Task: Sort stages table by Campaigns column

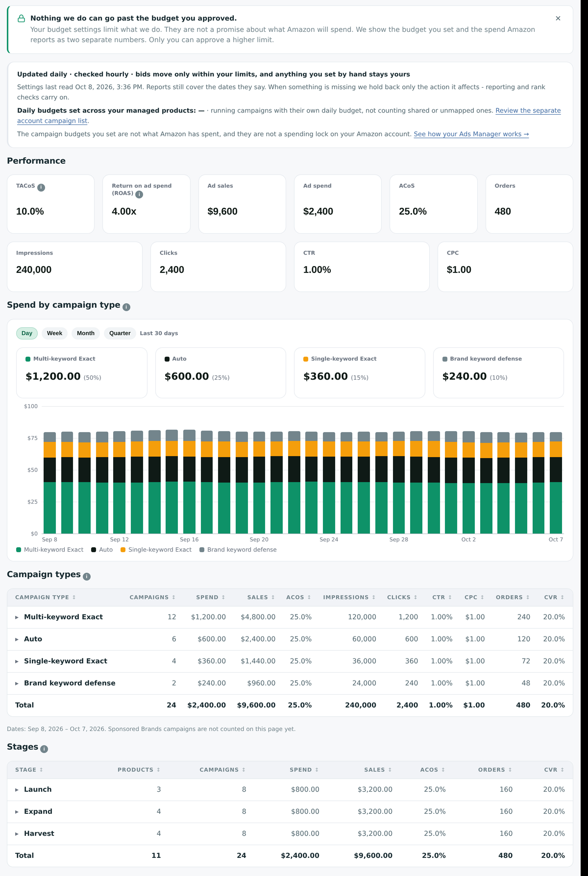Action: click(222, 770)
